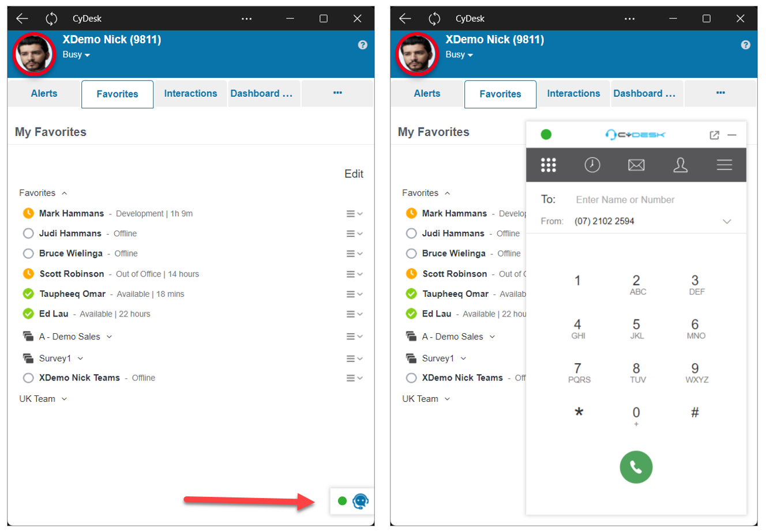
Task: Tap the hash key on keypad
Action: tap(695, 413)
